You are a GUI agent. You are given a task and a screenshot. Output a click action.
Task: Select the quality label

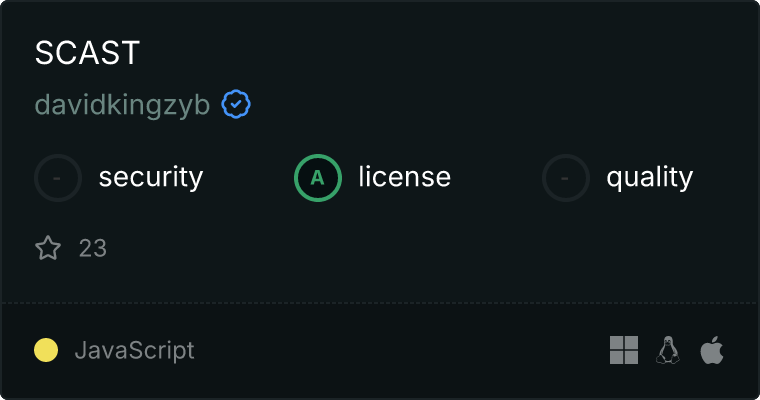(x=650, y=177)
